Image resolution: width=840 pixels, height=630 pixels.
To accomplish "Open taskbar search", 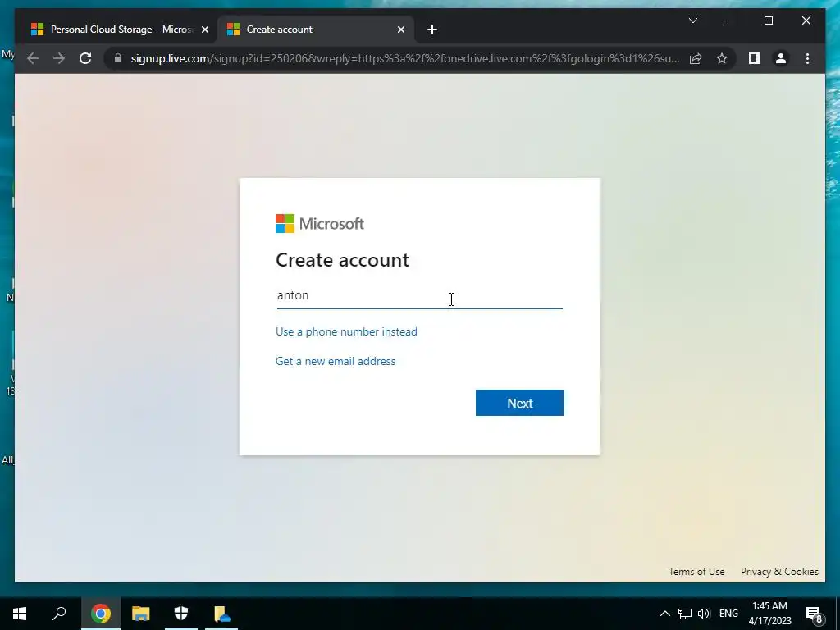I will point(59,614).
